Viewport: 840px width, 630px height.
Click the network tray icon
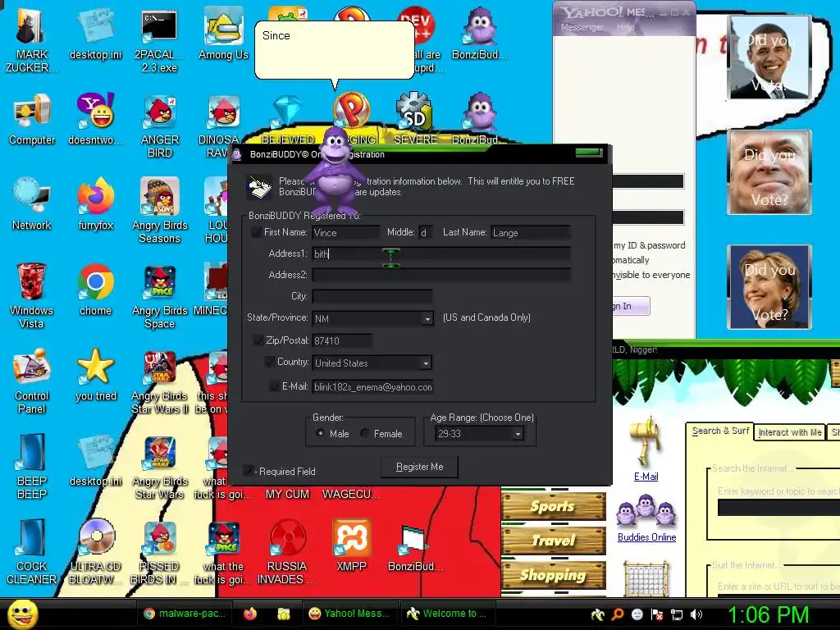coord(677,614)
